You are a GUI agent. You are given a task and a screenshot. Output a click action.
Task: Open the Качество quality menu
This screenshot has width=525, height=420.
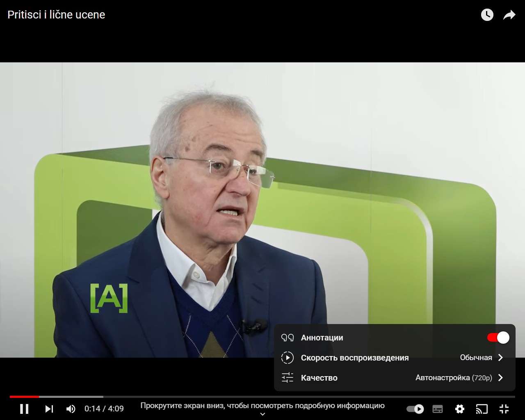395,378
